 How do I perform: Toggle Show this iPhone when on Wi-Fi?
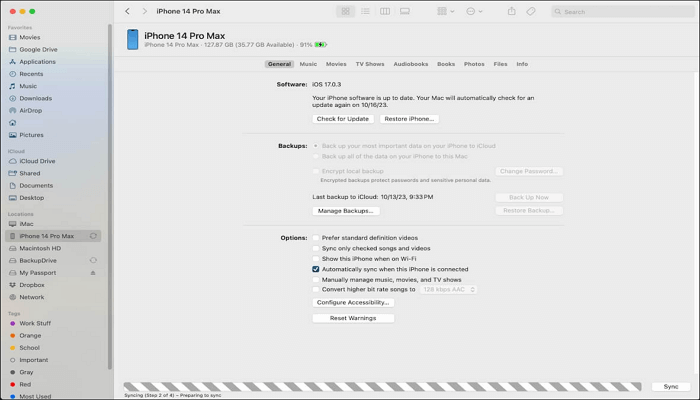(x=316, y=259)
